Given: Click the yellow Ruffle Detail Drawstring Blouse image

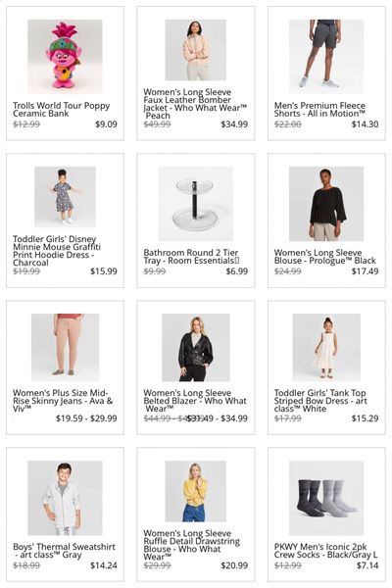Looking at the screenshot, I should pos(195,491).
